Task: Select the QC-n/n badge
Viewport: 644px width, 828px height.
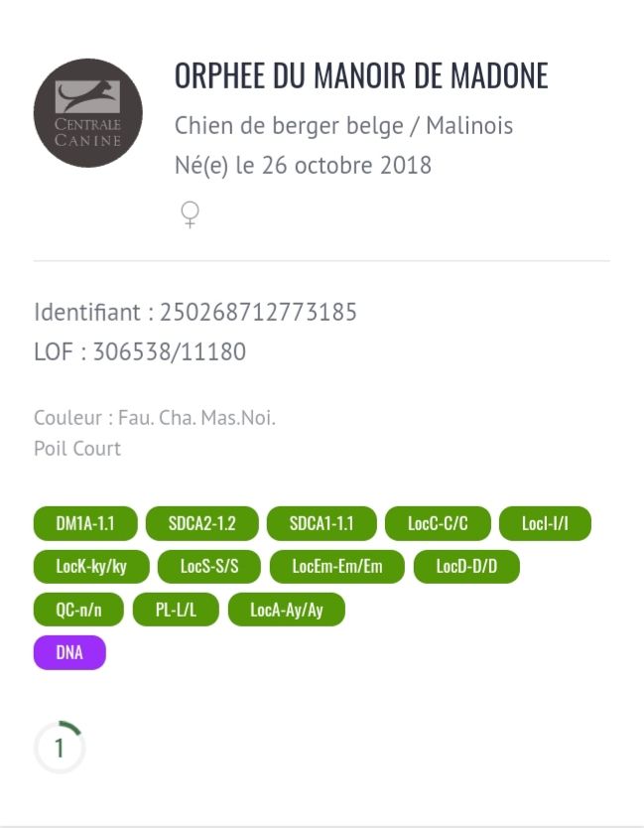Action: pyautogui.click(x=78, y=610)
